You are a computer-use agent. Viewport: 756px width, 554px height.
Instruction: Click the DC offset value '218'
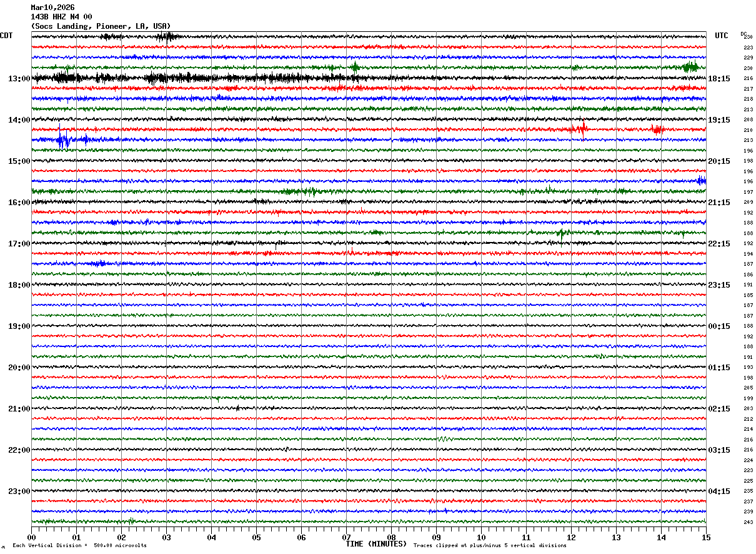[x=748, y=99]
